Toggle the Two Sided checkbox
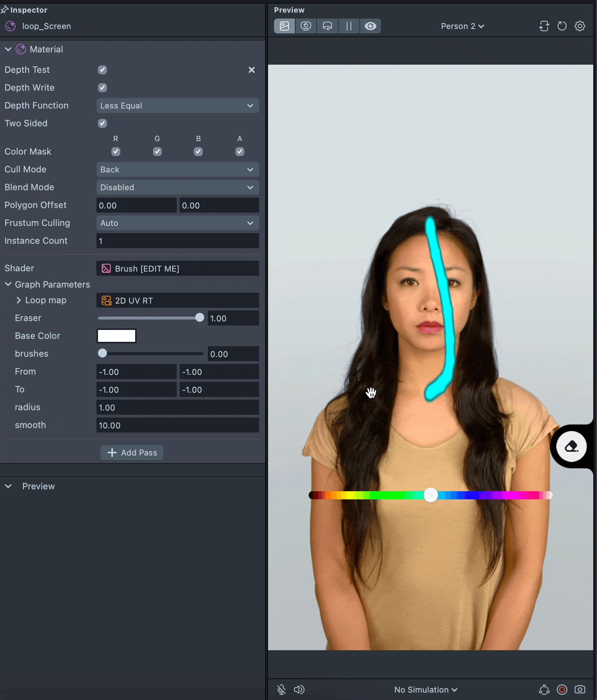The image size is (597, 700). click(102, 123)
